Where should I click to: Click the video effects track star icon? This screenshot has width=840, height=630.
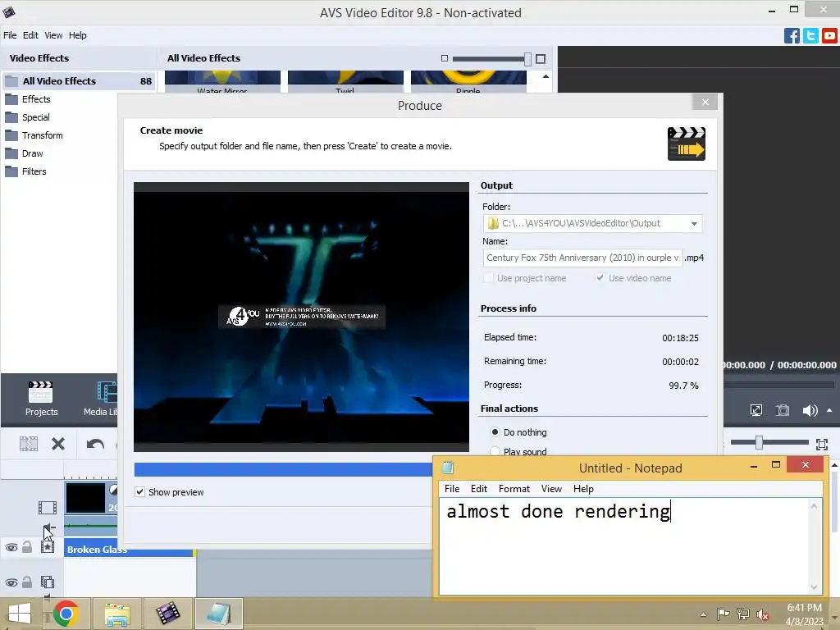48,547
